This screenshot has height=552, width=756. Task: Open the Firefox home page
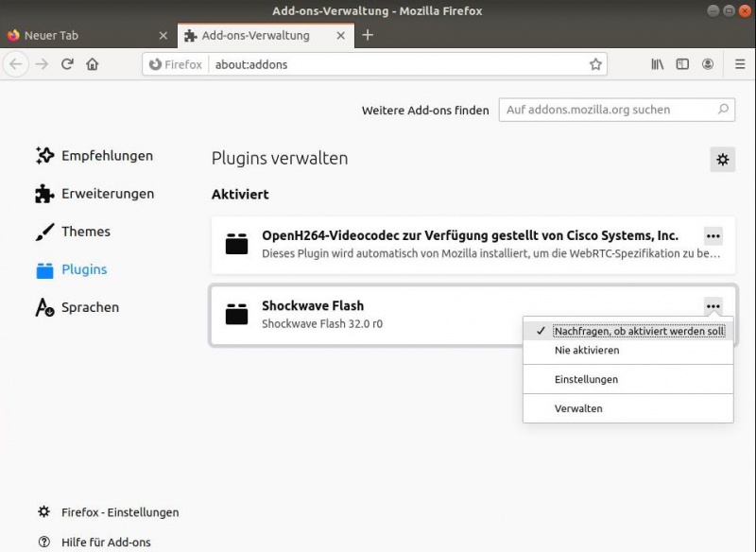(x=93, y=64)
